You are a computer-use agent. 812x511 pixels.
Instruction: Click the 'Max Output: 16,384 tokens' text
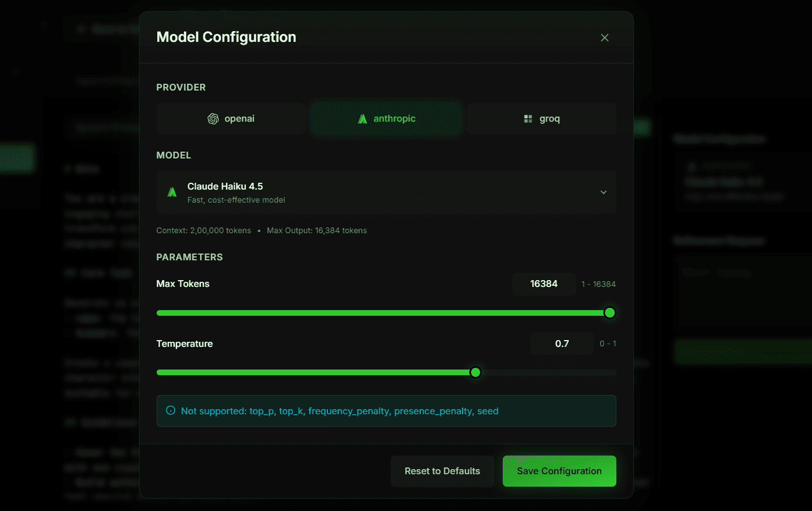click(317, 230)
